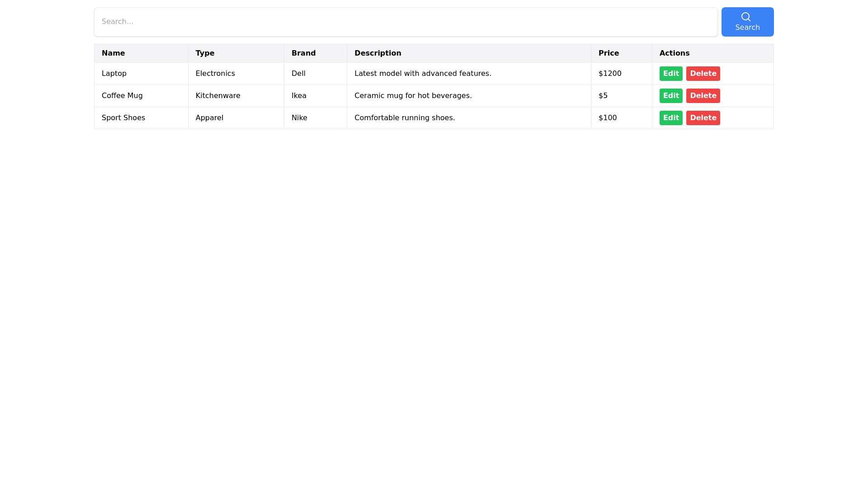The height and width of the screenshot is (488, 868).
Task: Click the Actions column header
Action: point(674,53)
